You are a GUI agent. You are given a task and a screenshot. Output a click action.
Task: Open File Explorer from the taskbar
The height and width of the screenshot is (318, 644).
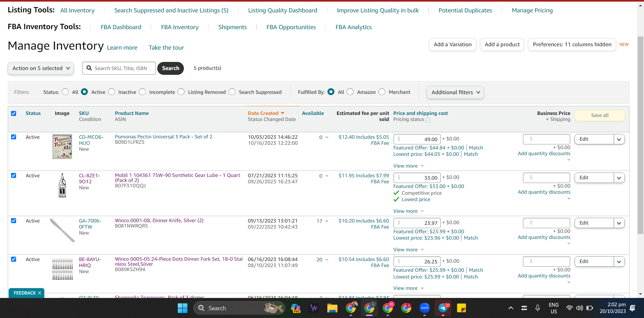(x=332, y=308)
